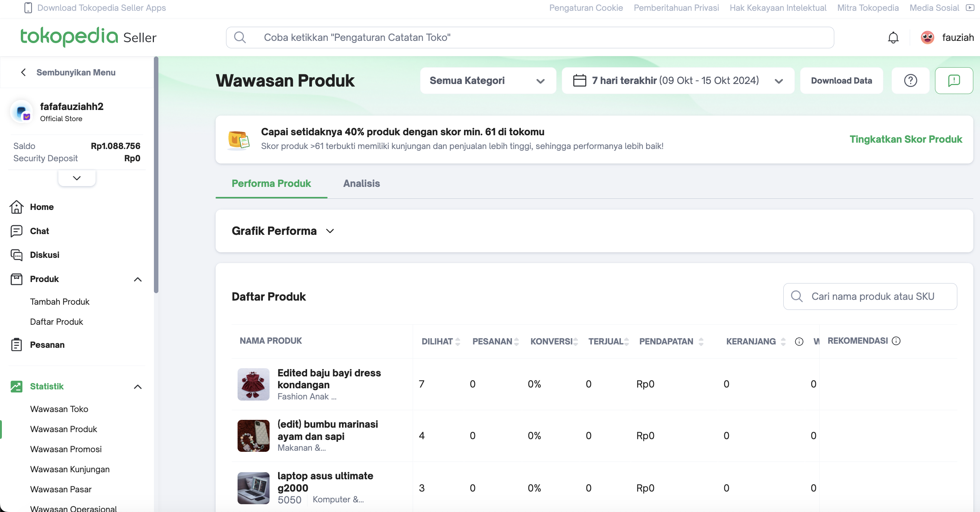This screenshot has height=512, width=980.
Task: Open the 7 hari terakhir date dropdown
Action: [678, 81]
